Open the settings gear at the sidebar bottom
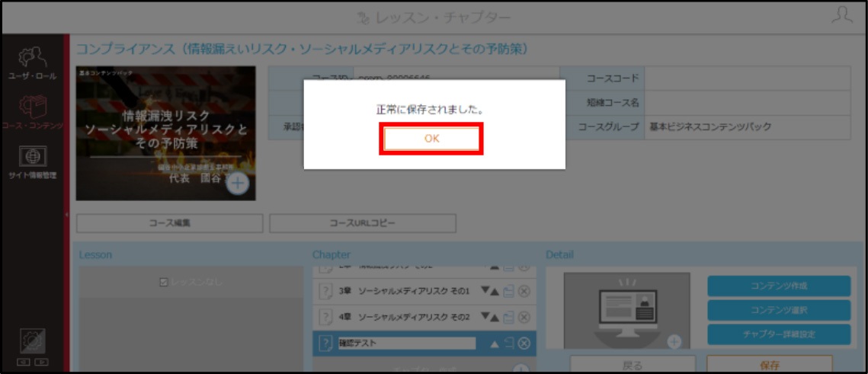The width and height of the screenshot is (868, 374). click(32, 340)
